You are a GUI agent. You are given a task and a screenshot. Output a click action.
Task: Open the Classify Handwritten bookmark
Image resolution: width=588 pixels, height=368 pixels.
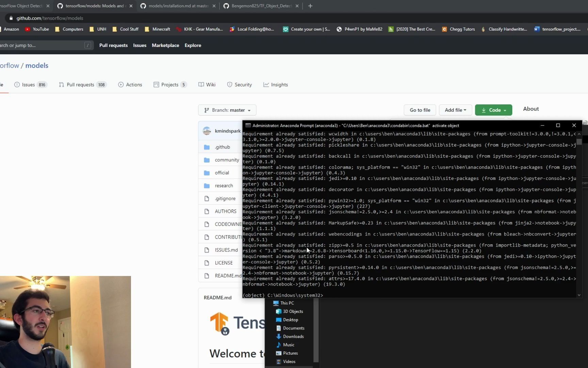(x=504, y=29)
